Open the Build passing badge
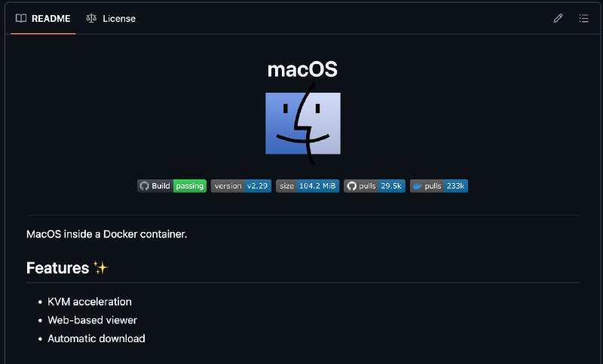603x364 pixels. [x=172, y=186]
